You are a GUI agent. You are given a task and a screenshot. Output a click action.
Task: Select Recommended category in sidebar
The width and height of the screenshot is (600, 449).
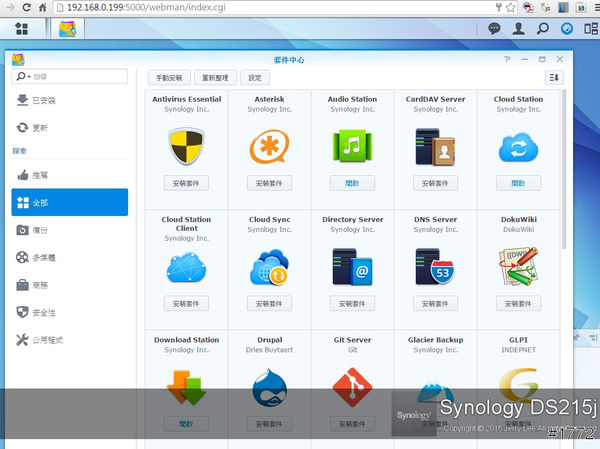(70, 175)
